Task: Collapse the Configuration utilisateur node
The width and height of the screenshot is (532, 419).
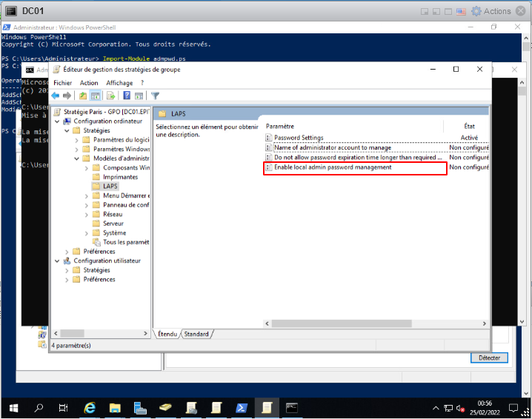Action: [x=59, y=261]
